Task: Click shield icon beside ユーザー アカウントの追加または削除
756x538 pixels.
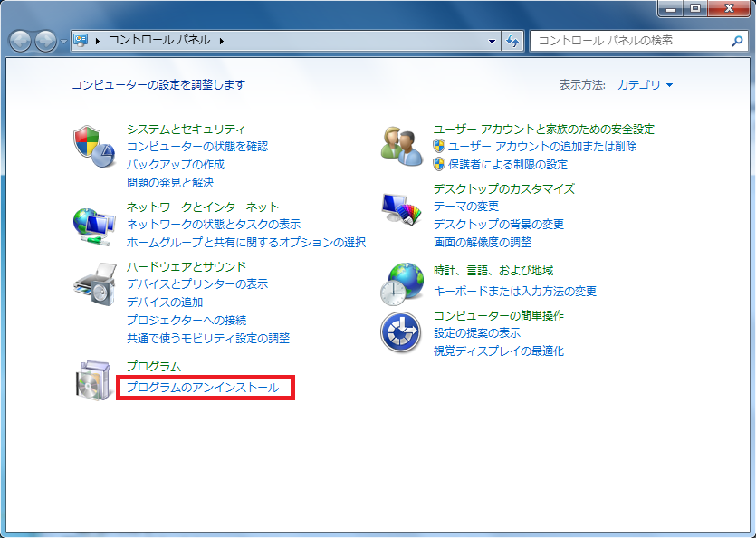Action: tap(439, 146)
